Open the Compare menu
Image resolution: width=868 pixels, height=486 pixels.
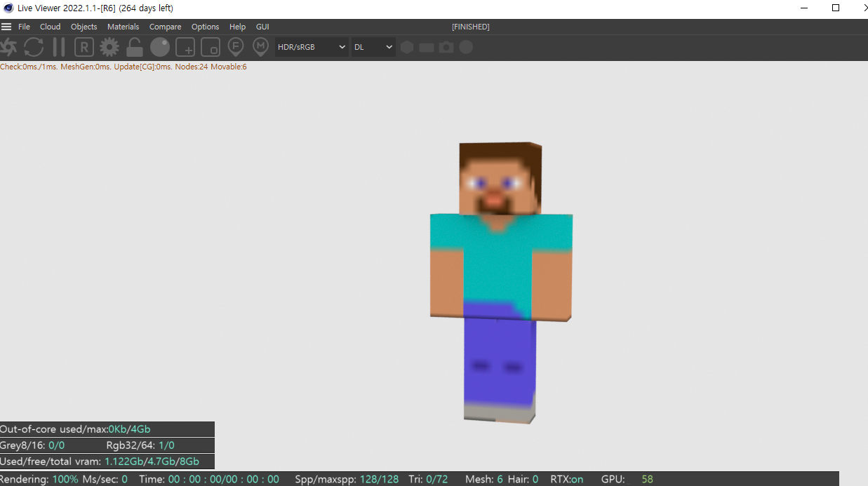pyautogui.click(x=166, y=27)
